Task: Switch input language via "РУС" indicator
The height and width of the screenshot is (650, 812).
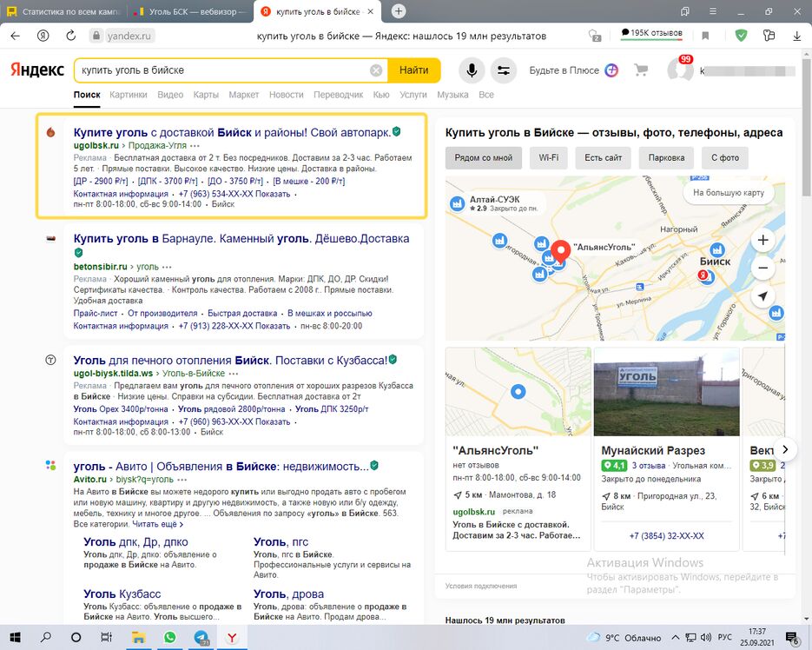Action: coord(724,638)
